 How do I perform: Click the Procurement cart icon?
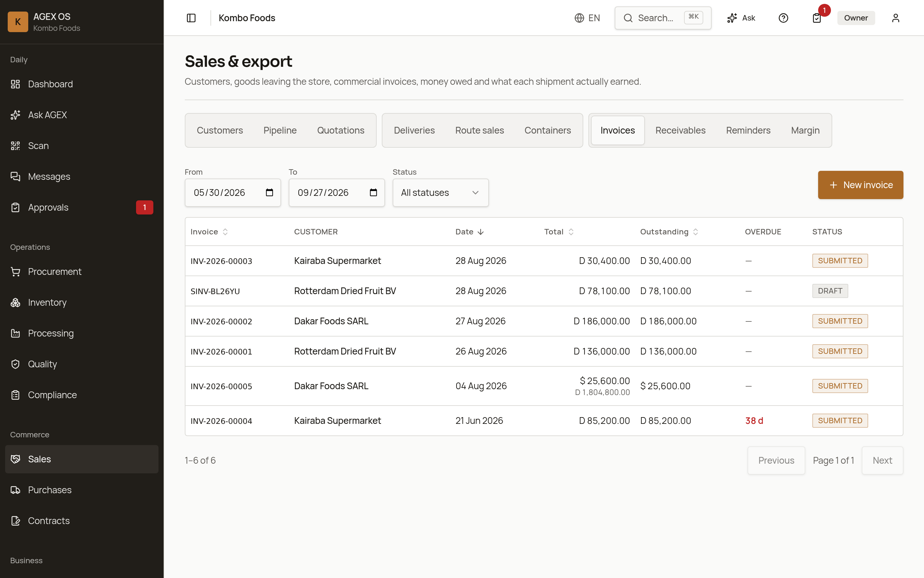pyautogui.click(x=15, y=272)
